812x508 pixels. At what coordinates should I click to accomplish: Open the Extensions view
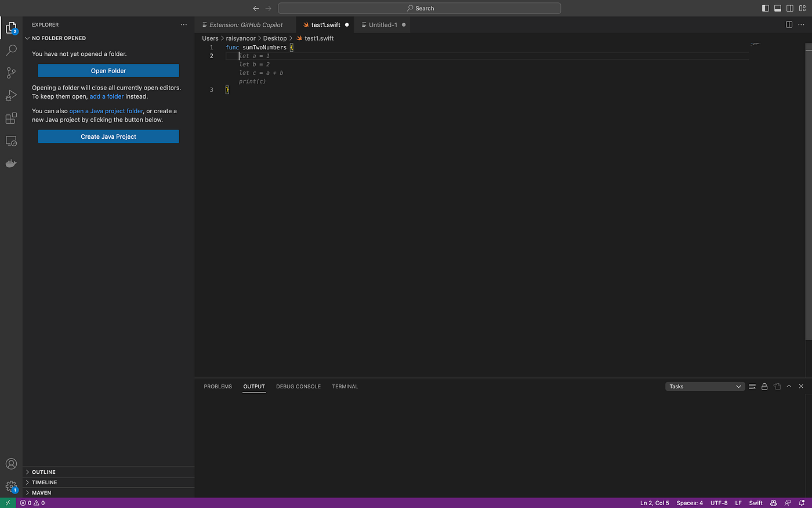click(11, 118)
